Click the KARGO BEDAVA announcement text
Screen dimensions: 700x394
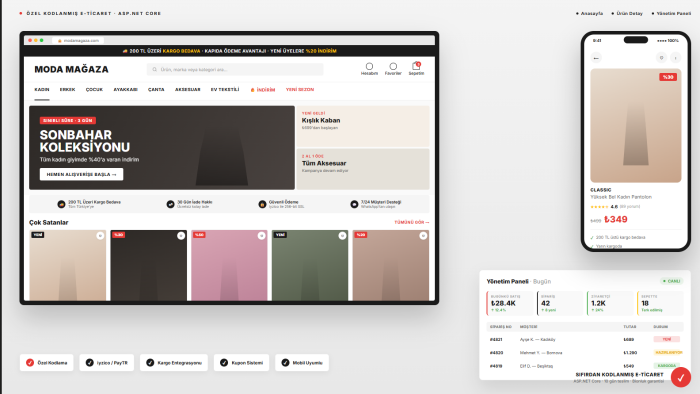coord(181,51)
